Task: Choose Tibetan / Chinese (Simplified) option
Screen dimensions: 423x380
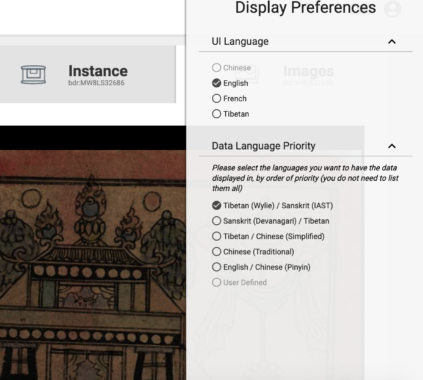Action: click(216, 236)
